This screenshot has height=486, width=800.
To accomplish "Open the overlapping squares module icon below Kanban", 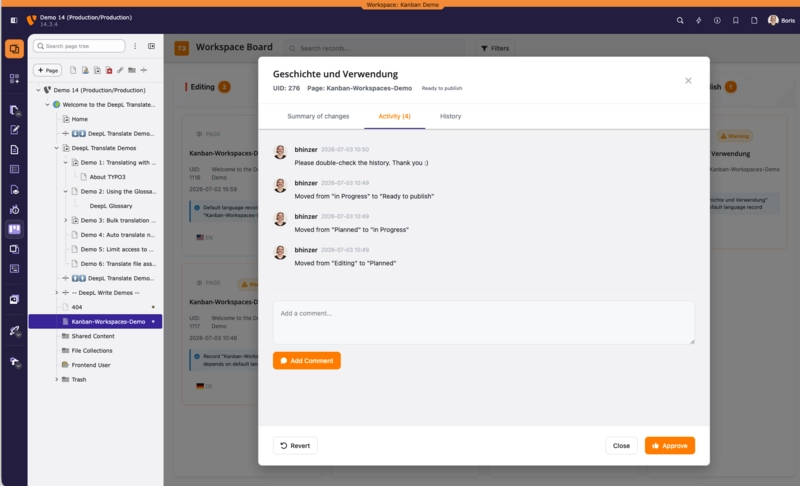I will coord(14,249).
